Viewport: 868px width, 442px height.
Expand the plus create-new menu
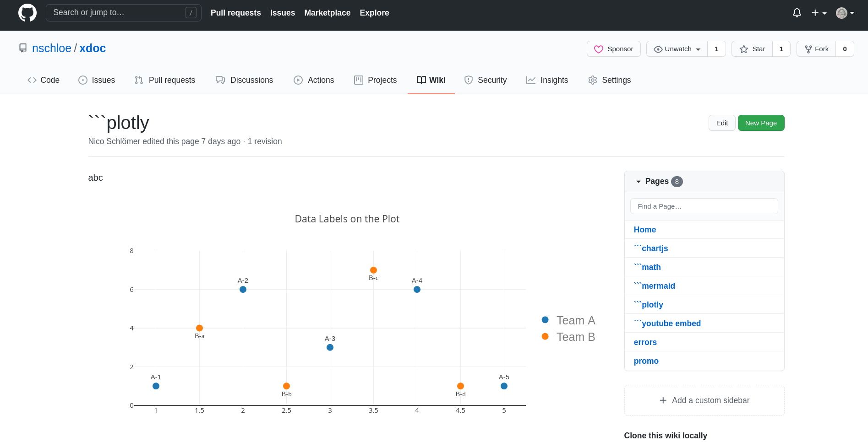pyautogui.click(x=819, y=13)
